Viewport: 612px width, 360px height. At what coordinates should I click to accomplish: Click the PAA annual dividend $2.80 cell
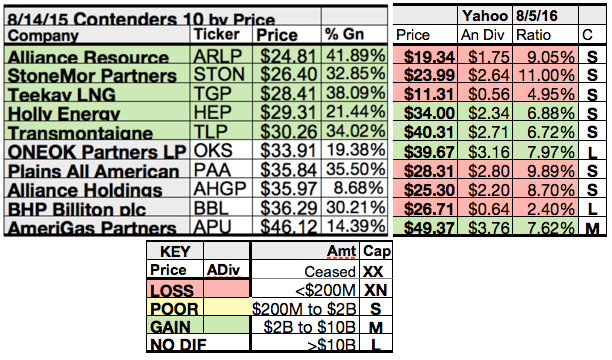[x=485, y=169]
